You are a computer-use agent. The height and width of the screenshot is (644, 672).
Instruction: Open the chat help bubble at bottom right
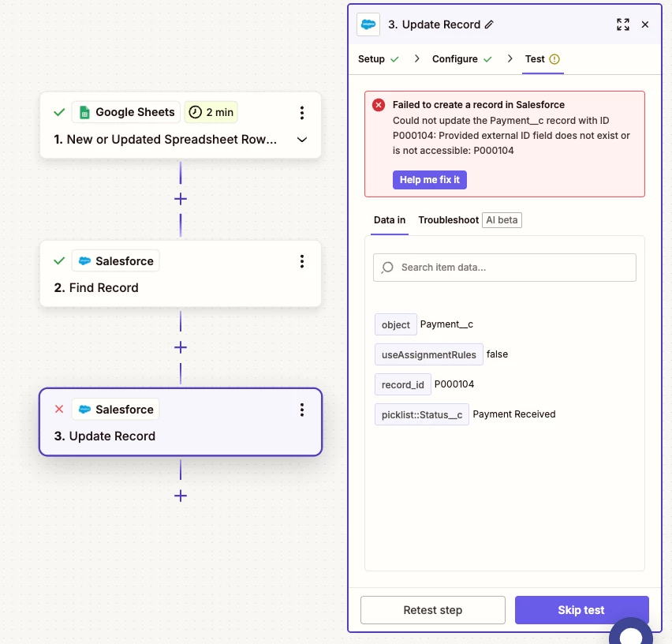[x=630, y=631]
